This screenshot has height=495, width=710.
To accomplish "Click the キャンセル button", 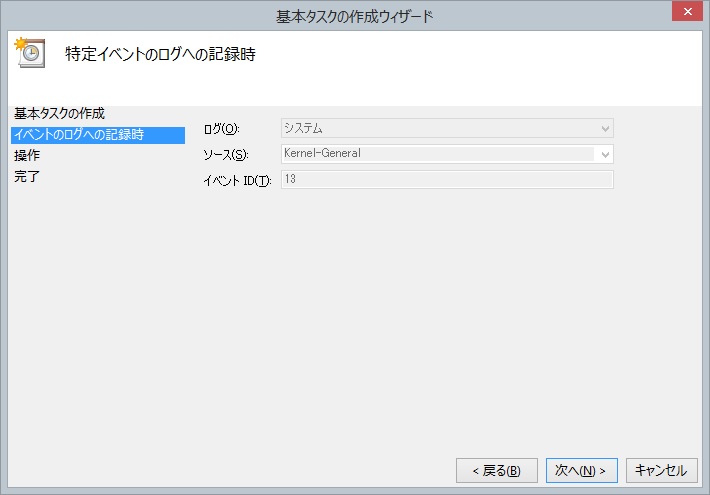I will tap(662, 471).
